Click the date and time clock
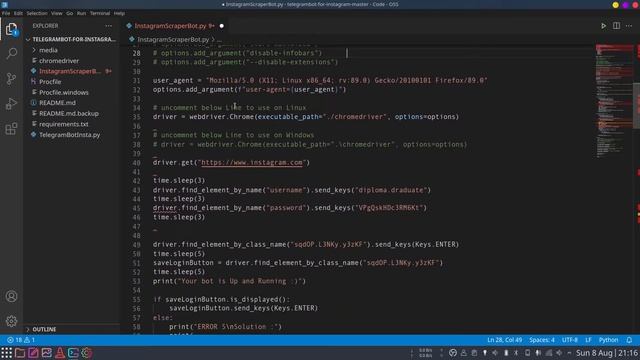640x360 pixels. coord(607,353)
